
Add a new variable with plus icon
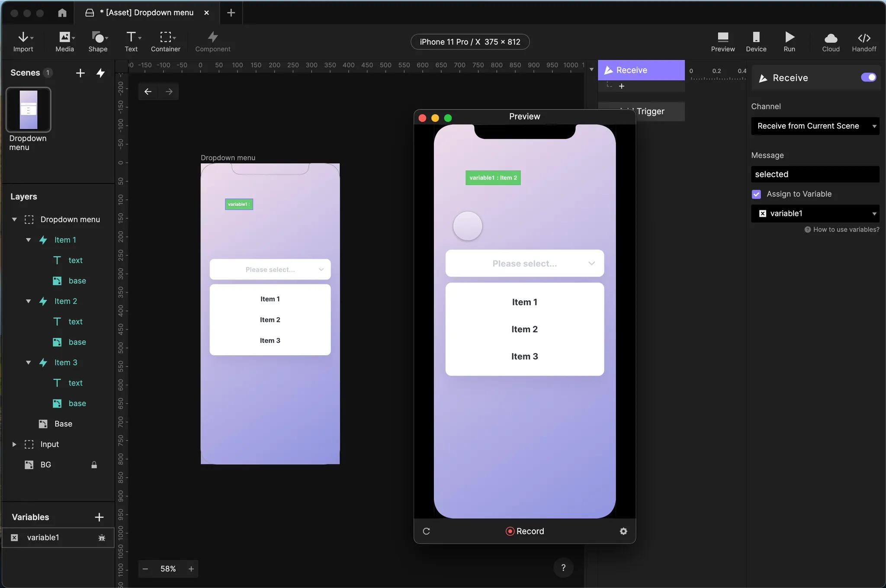[x=99, y=517]
